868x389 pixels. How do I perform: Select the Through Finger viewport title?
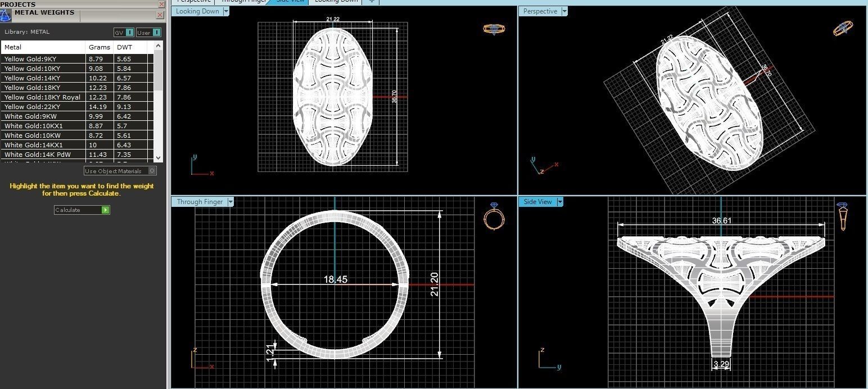click(x=200, y=202)
